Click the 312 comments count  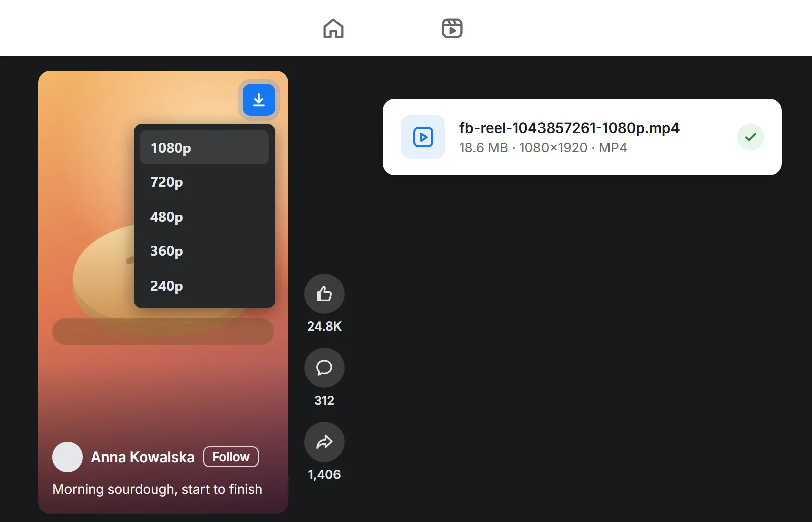[x=324, y=400]
